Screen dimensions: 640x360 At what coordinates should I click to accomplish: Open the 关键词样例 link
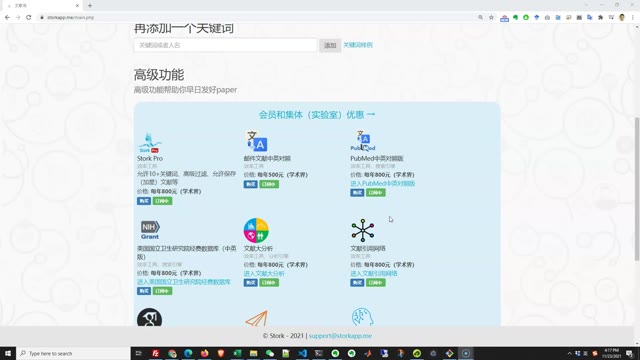358,45
